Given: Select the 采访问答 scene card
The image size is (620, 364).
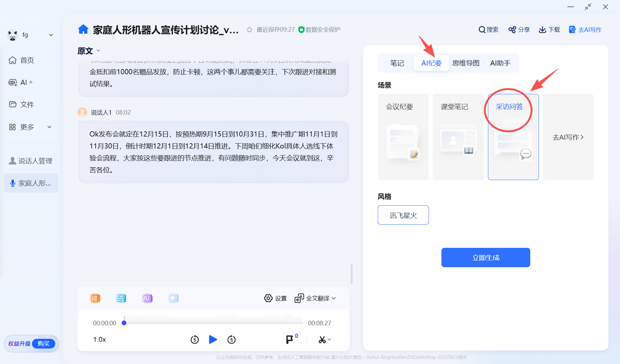Looking at the screenshot, I should point(513,137).
